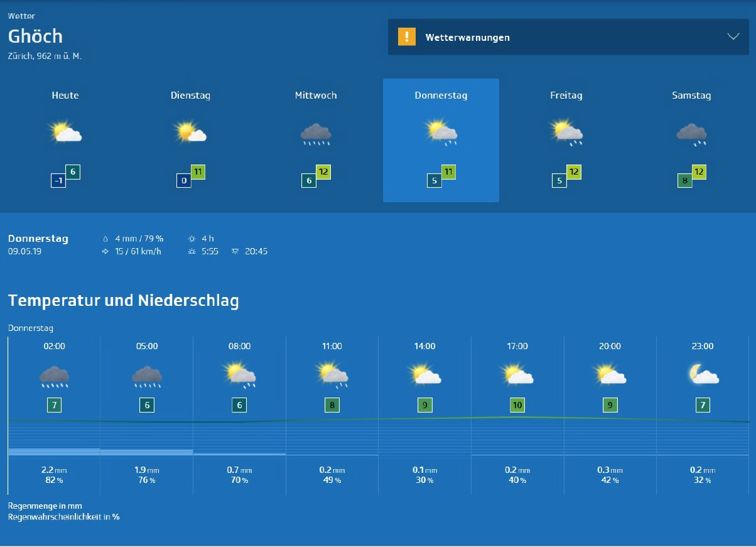Click the 17:00 sunny cloud icon
Screen dimensions: 756x547
(x=517, y=375)
